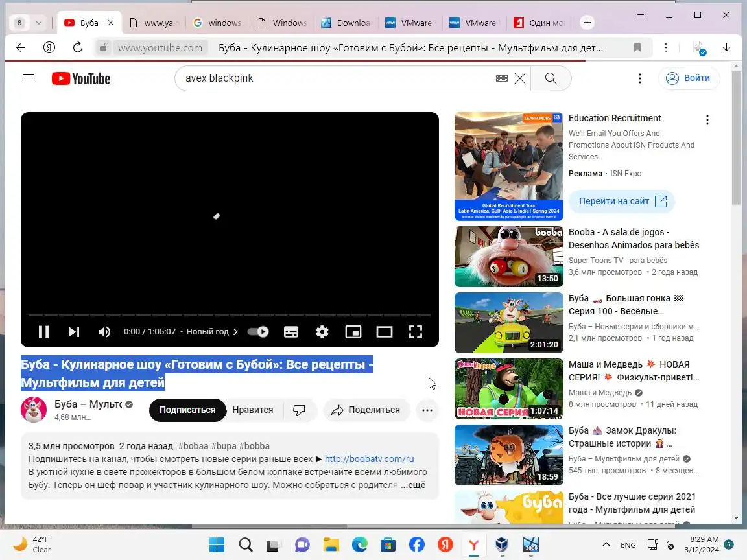Viewport: 747px width, 560px height.
Task: Open the Windows Start menu
Action: (x=217, y=544)
